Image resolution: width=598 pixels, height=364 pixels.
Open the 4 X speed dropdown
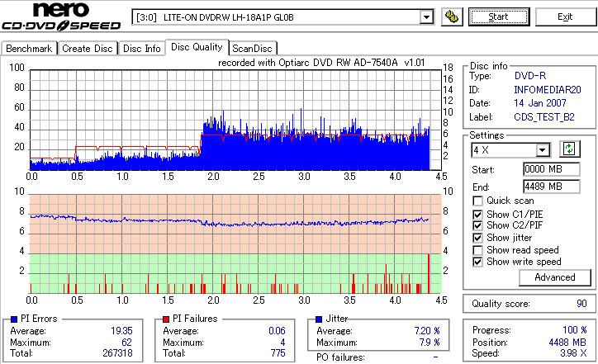pyautogui.click(x=542, y=150)
